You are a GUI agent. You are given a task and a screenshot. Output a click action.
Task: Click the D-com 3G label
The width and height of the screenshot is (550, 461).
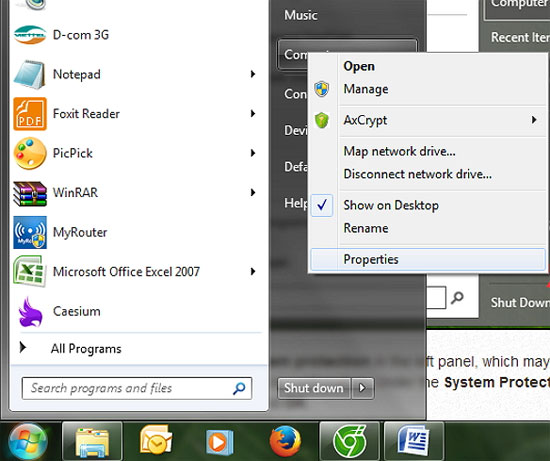[81, 35]
